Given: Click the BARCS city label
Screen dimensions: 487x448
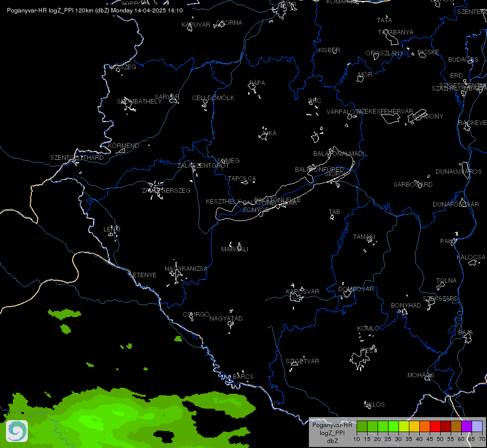Looking at the screenshot, I should [243, 376].
